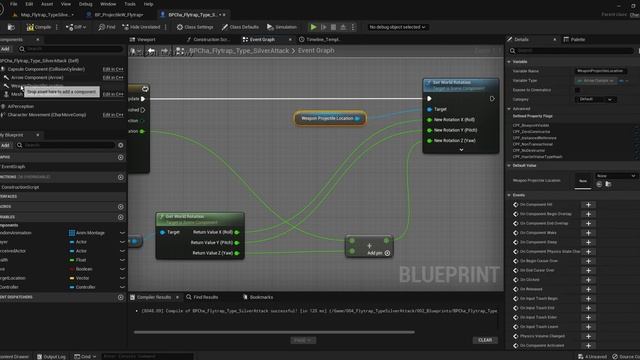Toggle visibility eye on the Boolean variable

[122, 269]
